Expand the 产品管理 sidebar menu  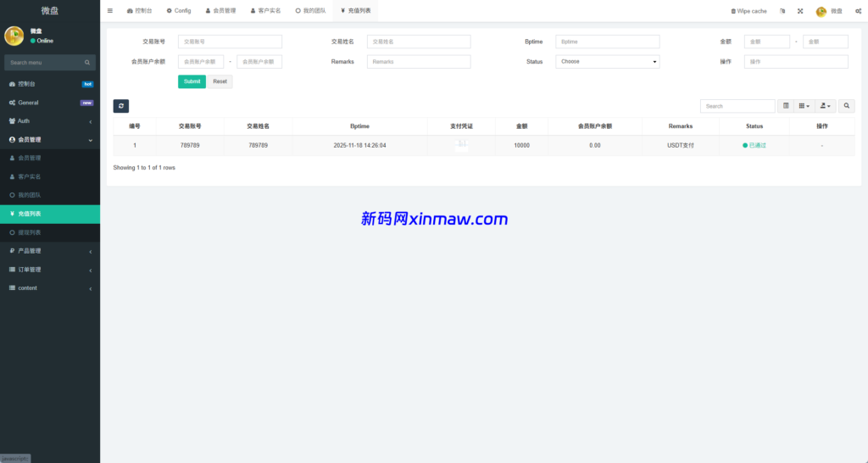coord(50,251)
